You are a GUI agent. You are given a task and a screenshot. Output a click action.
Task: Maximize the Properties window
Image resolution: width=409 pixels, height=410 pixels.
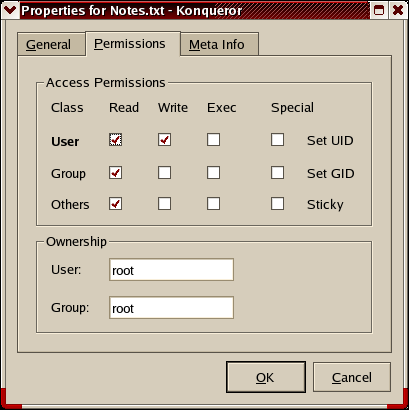[379, 10]
